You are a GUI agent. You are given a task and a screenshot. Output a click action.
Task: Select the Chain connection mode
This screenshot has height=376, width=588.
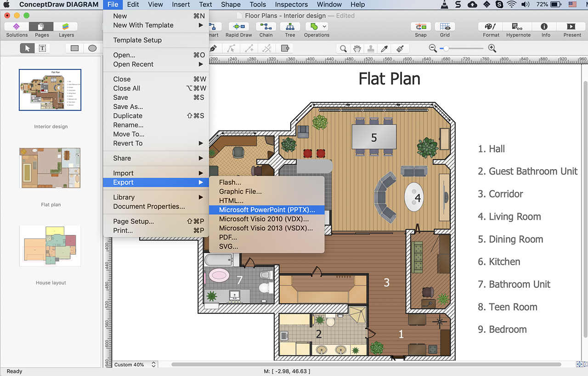point(266,27)
